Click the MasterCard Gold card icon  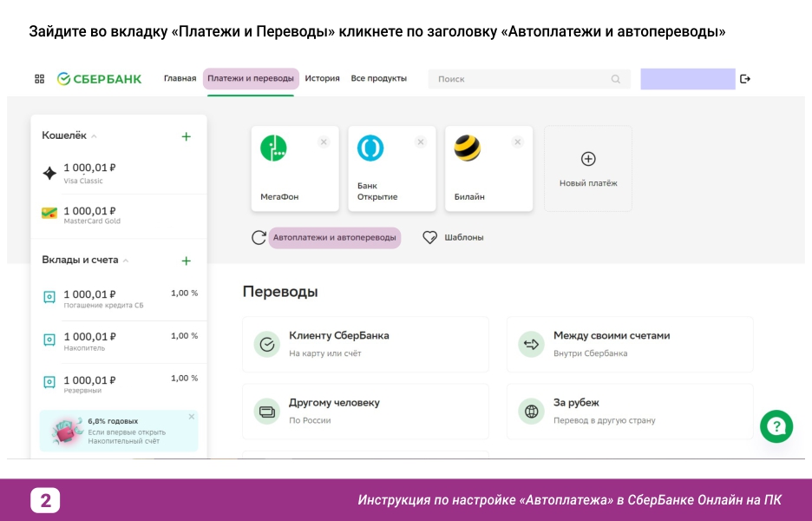click(x=49, y=213)
